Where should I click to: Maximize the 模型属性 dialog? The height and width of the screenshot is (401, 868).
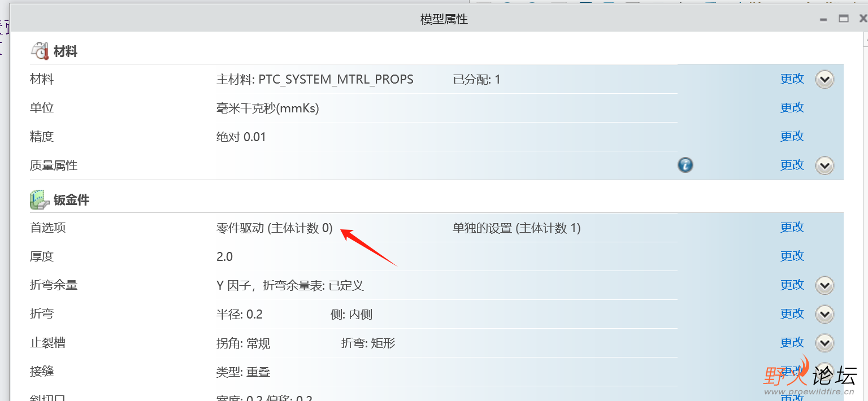pyautogui.click(x=844, y=19)
